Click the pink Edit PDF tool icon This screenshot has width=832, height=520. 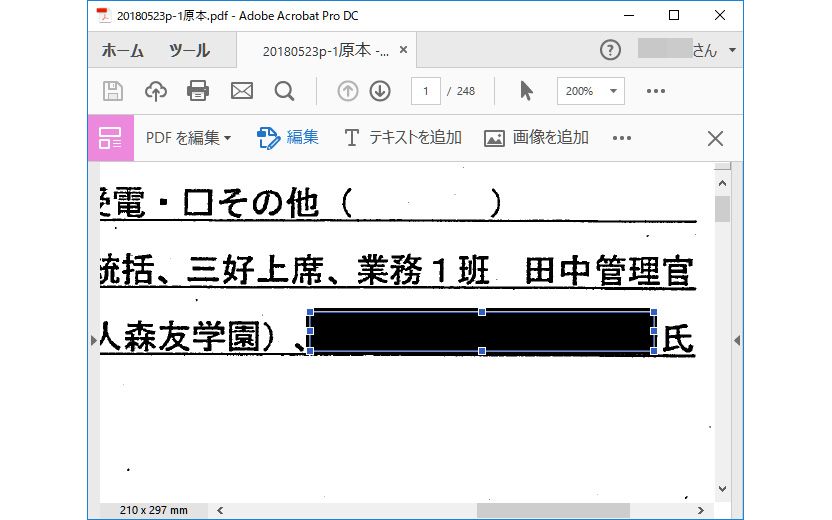click(110, 138)
